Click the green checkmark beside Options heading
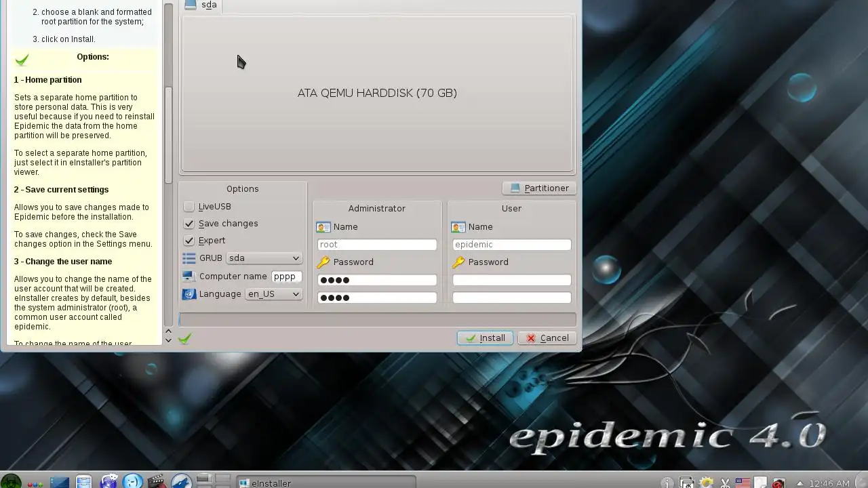Image resolution: width=868 pixels, height=488 pixels. point(22,60)
